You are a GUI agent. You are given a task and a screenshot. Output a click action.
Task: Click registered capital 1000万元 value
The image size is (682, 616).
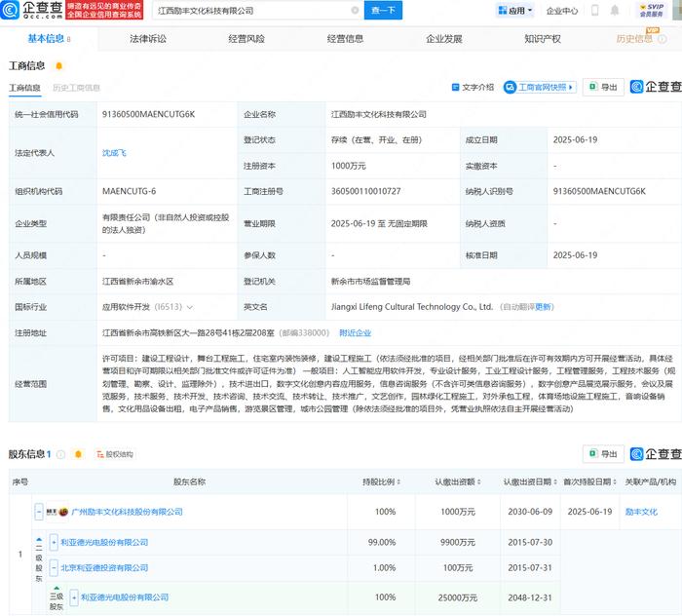(349, 166)
